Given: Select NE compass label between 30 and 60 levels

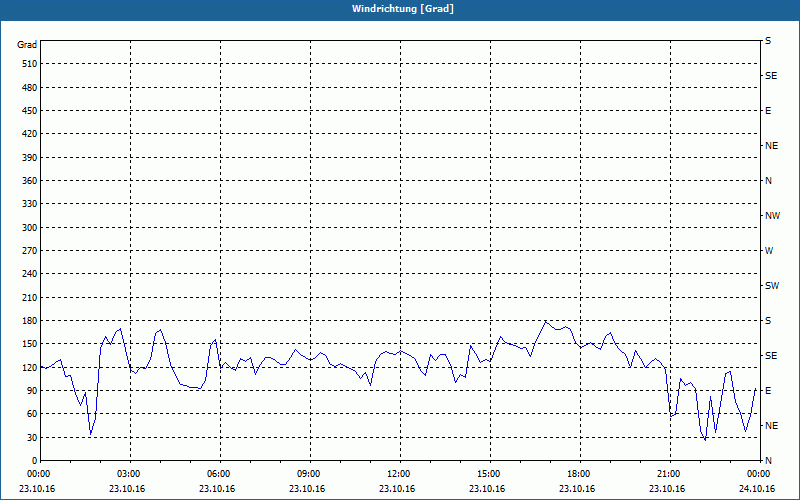Looking at the screenshot, I should click(771, 426).
